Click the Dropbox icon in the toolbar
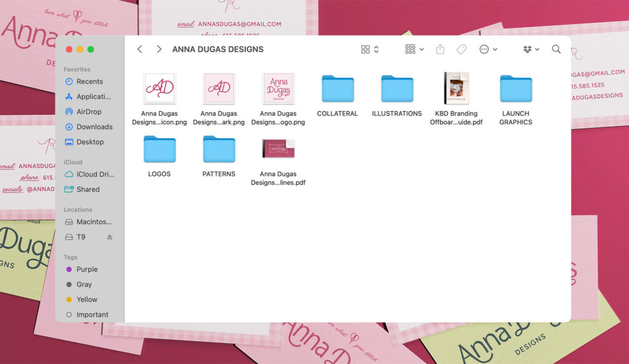Image resolution: width=629 pixels, height=364 pixels. tap(527, 49)
